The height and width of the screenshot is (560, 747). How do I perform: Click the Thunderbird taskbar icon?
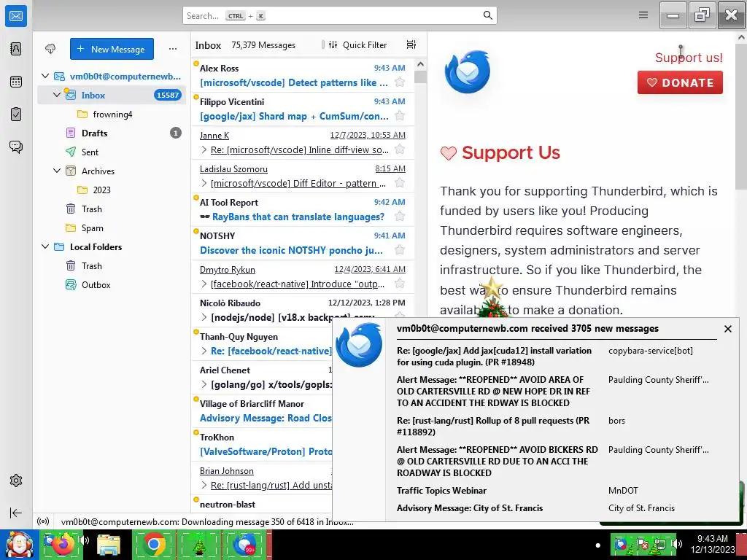pos(245,545)
